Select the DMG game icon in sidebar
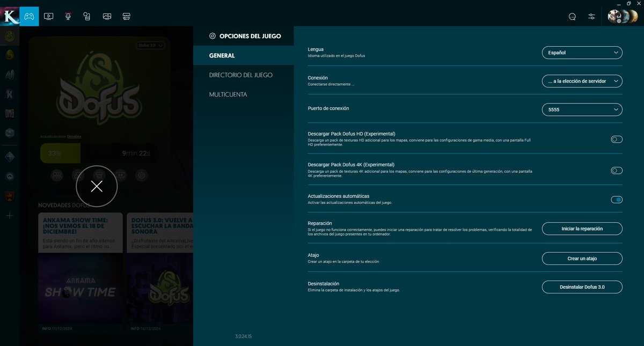Screen dimensions: 644x346 10,113
